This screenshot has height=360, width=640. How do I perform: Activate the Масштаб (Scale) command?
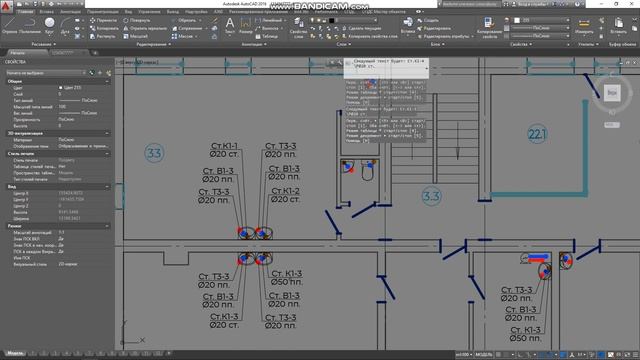135,36
